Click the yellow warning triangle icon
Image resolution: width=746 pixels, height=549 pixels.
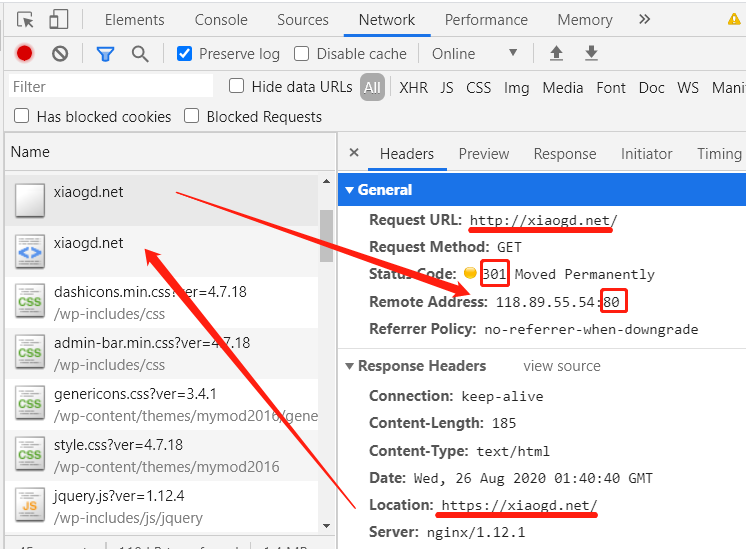click(735, 19)
